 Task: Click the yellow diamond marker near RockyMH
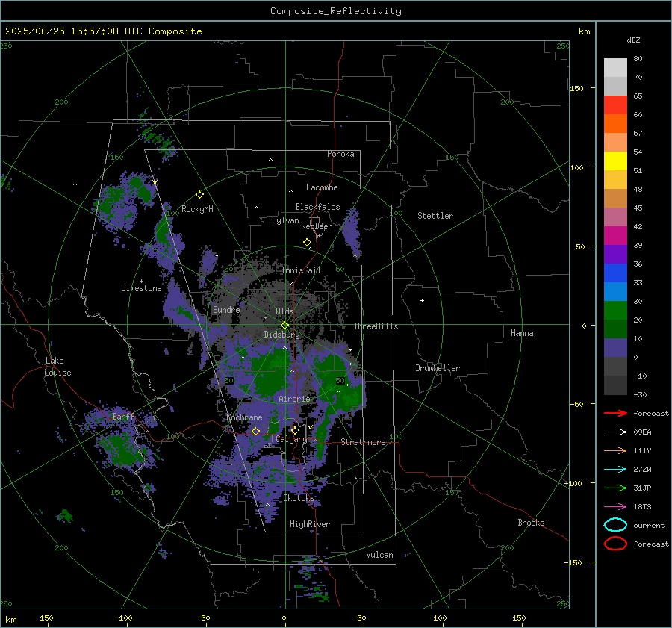pos(199,195)
